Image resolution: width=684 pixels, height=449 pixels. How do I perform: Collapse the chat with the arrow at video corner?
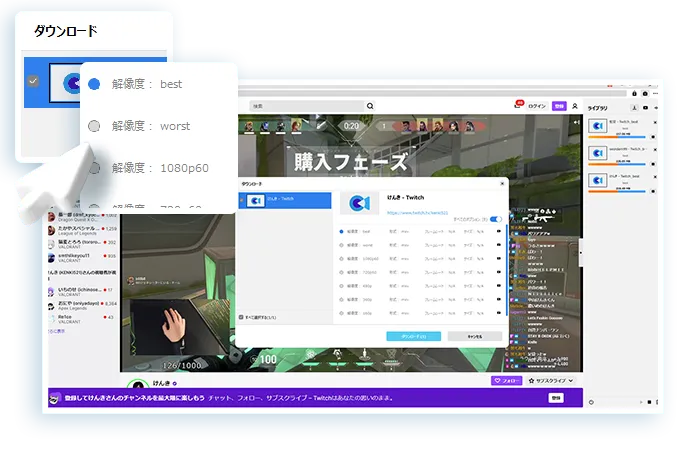pyautogui.click(x=577, y=122)
